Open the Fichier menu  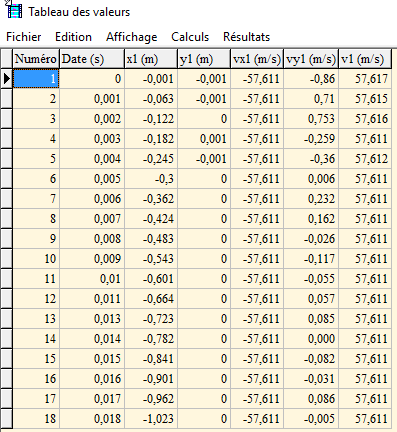pyautogui.click(x=24, y=37)
